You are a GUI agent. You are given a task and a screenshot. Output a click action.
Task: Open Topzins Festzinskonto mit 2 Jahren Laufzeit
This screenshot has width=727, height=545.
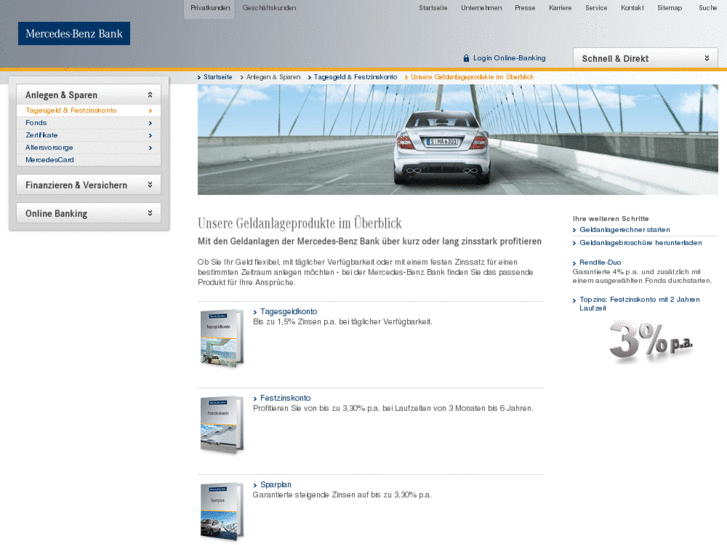pos(639,304)
